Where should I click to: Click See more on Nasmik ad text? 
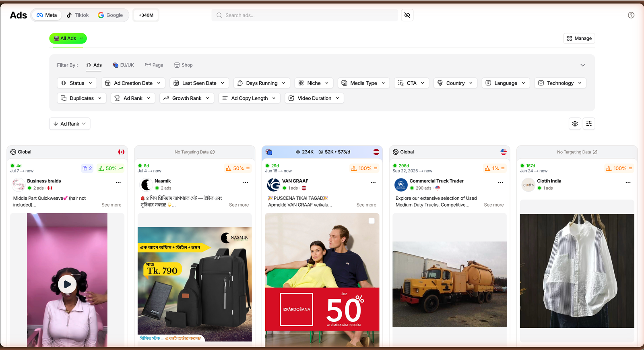point(239,205)
